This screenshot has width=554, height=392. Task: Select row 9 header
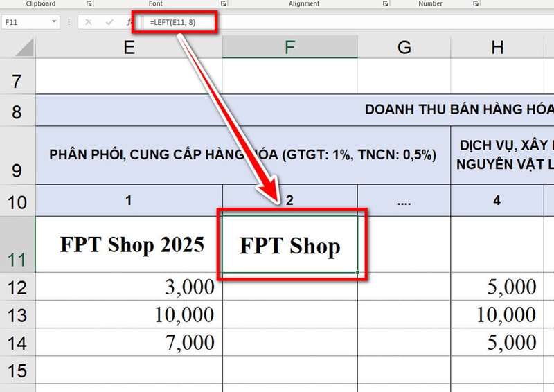pos(17,156)
